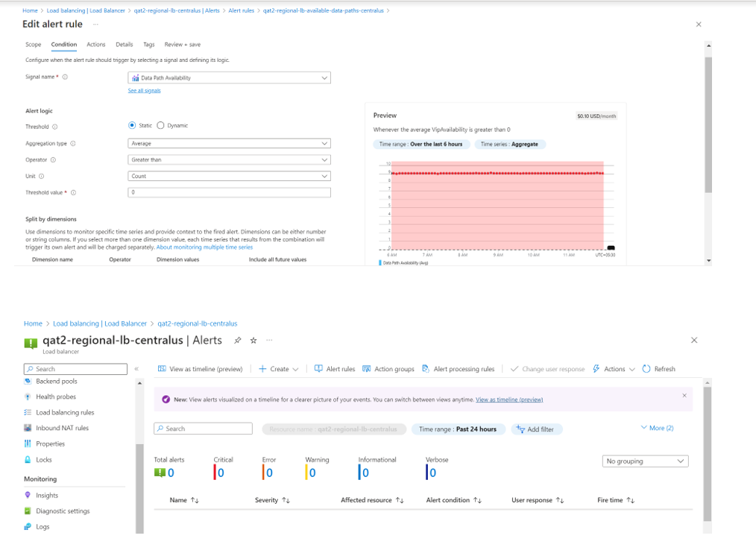
Task: Click the sidebar Search box
Action: coord(76,369)
